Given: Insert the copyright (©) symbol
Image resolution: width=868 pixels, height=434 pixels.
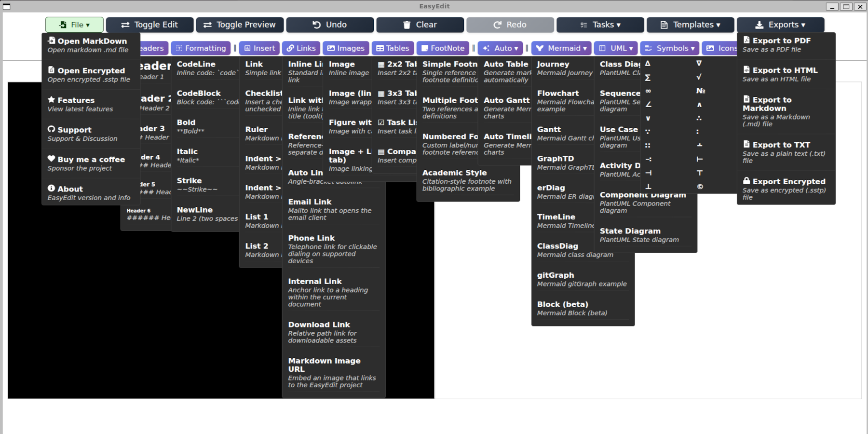Looking at the screenshot, I should pyautogui.click(x=699, y=186).
